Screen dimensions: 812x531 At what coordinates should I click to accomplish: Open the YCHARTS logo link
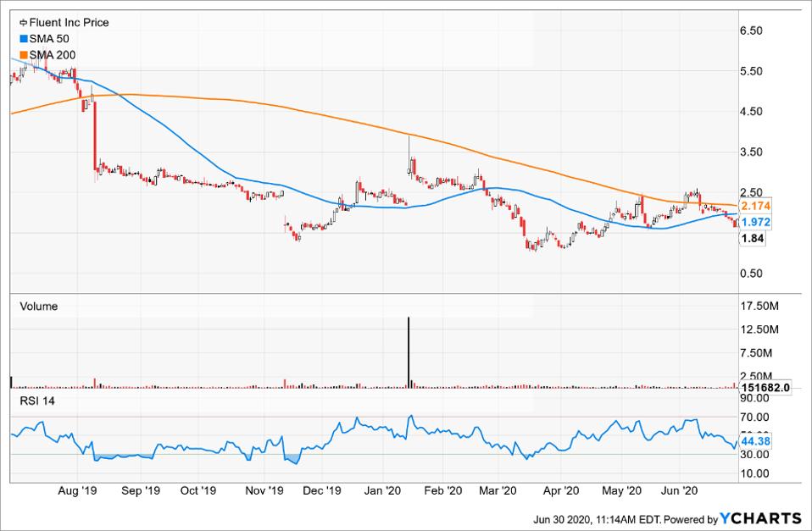click(x=761, y=518)
